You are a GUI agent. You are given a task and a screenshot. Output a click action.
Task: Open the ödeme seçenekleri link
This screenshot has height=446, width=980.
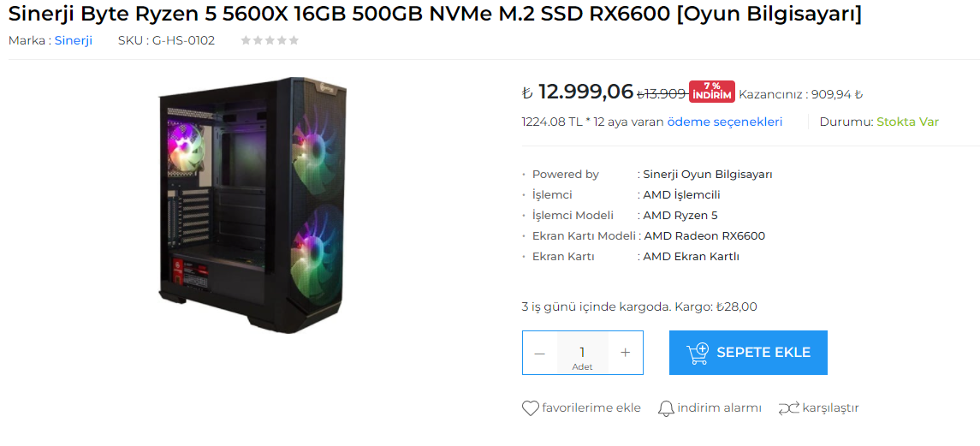point(724,122)
